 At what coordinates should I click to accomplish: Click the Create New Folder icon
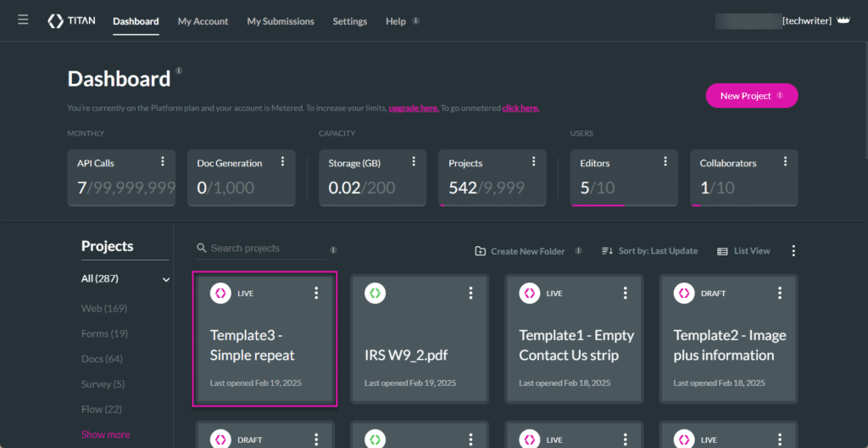[x=481, y=251]
